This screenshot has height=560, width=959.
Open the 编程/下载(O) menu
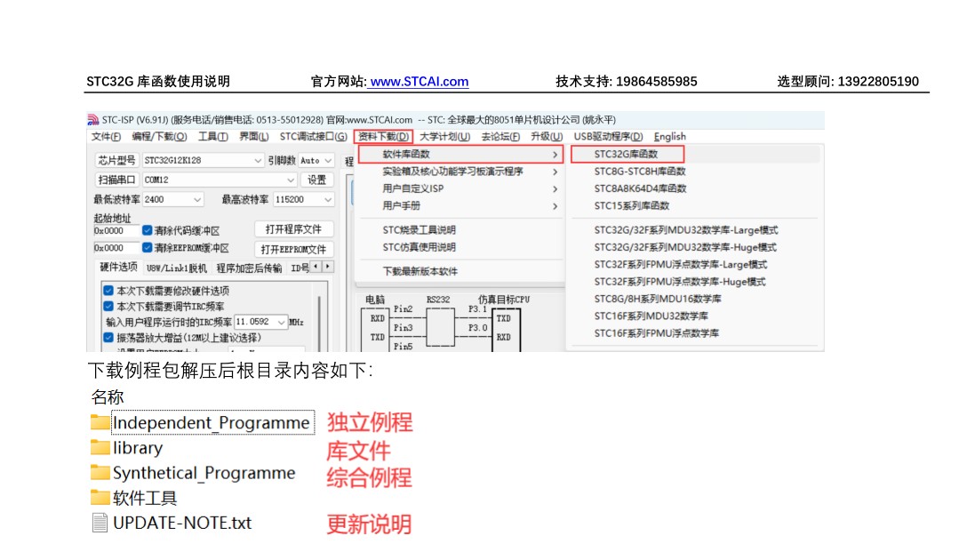click(x=160, y=136)
